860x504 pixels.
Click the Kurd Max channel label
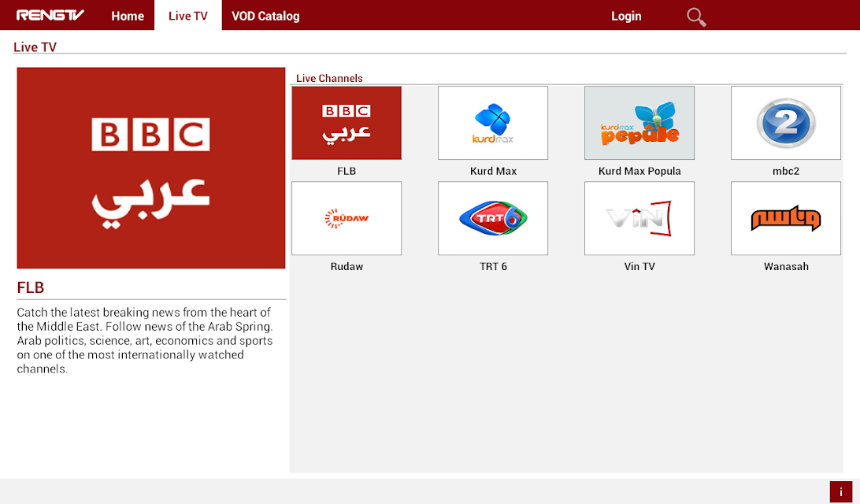click(x=493, y=171)
